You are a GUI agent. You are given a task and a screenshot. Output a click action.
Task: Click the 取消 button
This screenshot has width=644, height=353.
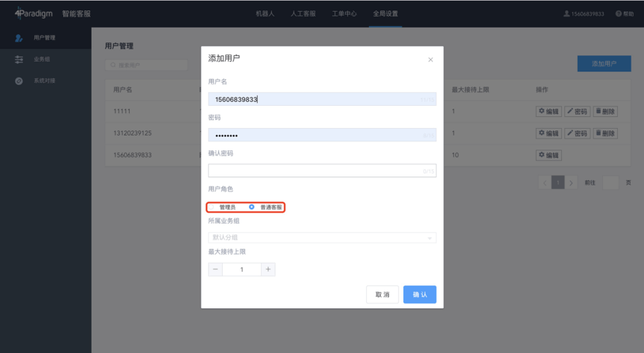coord(382,295)
